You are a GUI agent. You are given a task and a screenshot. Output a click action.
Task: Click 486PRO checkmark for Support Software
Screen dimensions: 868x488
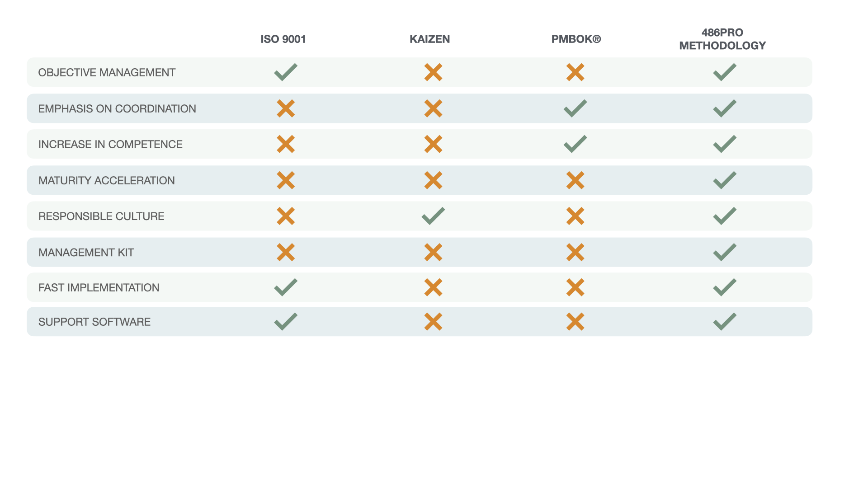[725, 322]
